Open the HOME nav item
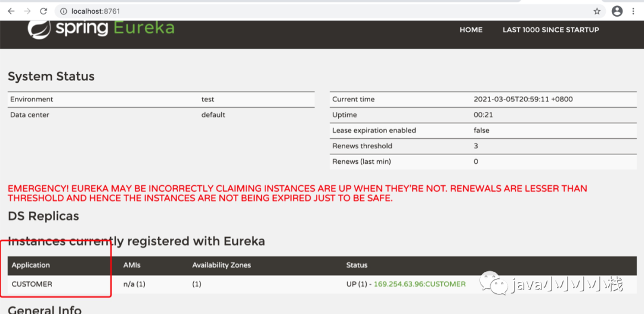The height and width of the screenshot is (314, 644). [471, 30]
